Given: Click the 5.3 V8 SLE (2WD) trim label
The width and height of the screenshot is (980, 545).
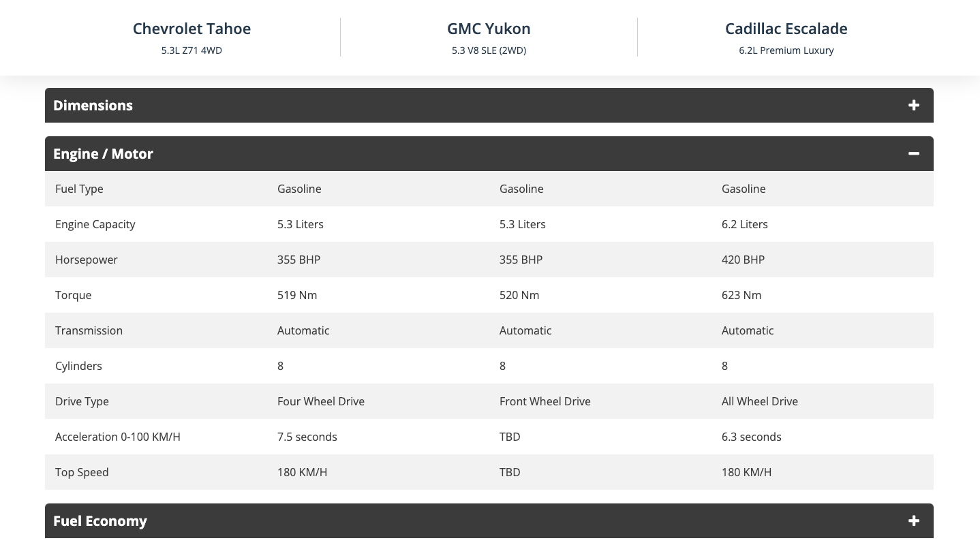Looking at the screenshot, I should pos(489,50).
